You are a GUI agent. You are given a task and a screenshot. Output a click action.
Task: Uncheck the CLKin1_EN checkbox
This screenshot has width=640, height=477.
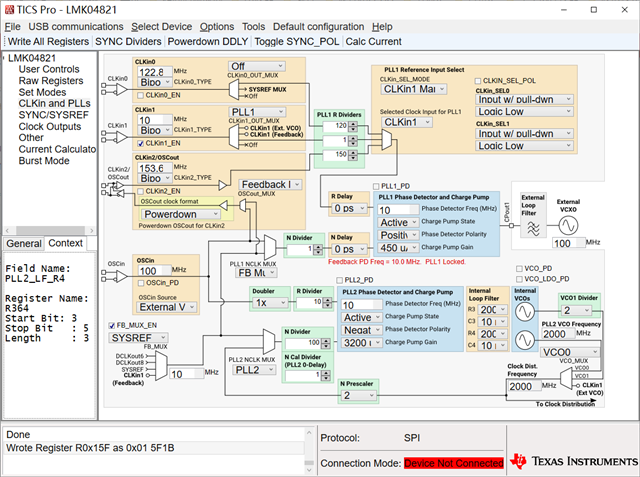[x=140, y=143]
